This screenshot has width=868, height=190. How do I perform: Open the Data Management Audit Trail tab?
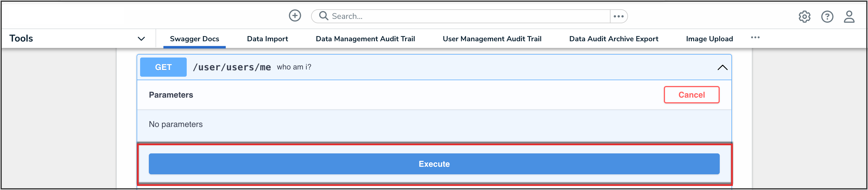tap(365, 39)
